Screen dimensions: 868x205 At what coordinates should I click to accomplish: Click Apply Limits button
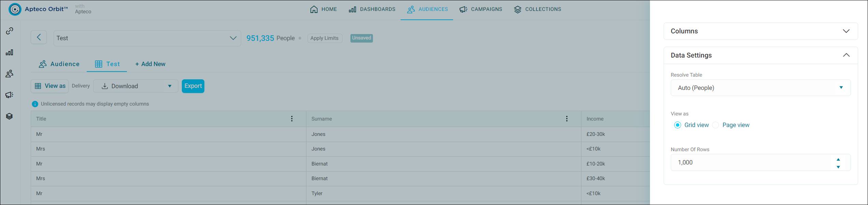click(x=324, y=38)
